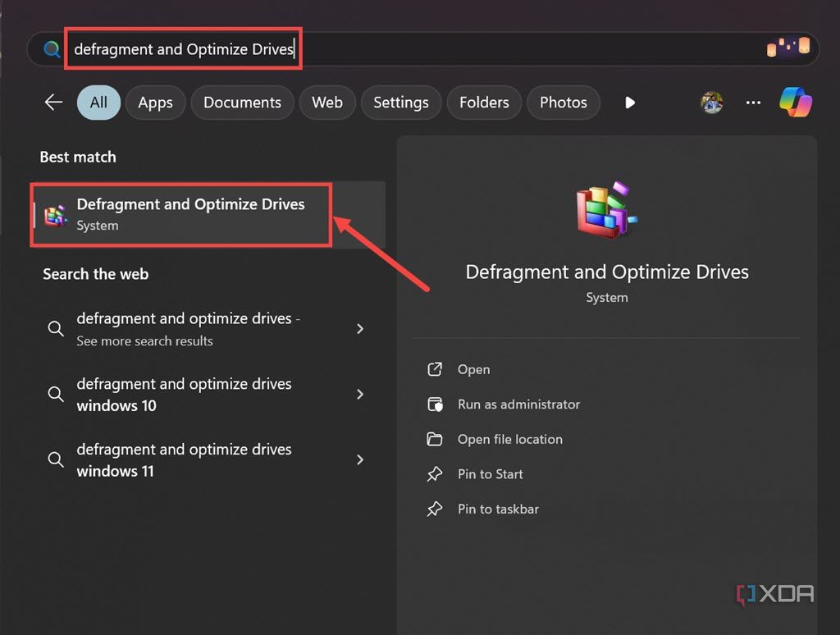The image size is (840, 635).
Task: Show more filter tabs with play arrow
Action: tap(630, 103)
